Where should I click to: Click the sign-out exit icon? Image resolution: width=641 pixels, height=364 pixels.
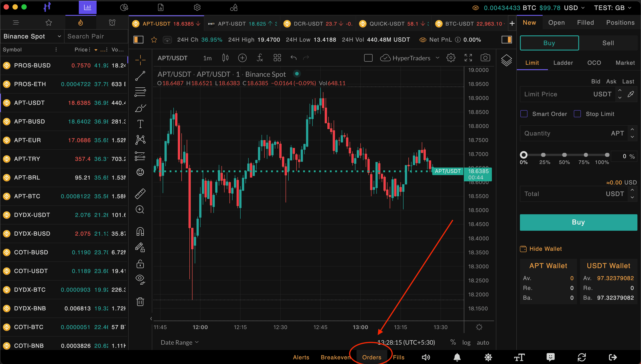[613, 357]
